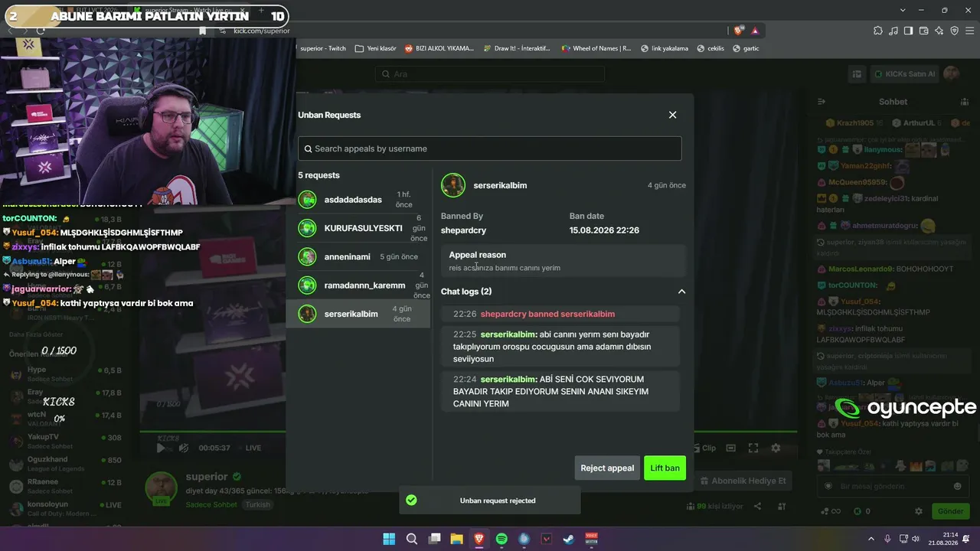Open Brave browser from the taskbar
The height and width of the screenshot is (551, 980).
[479, 539]
